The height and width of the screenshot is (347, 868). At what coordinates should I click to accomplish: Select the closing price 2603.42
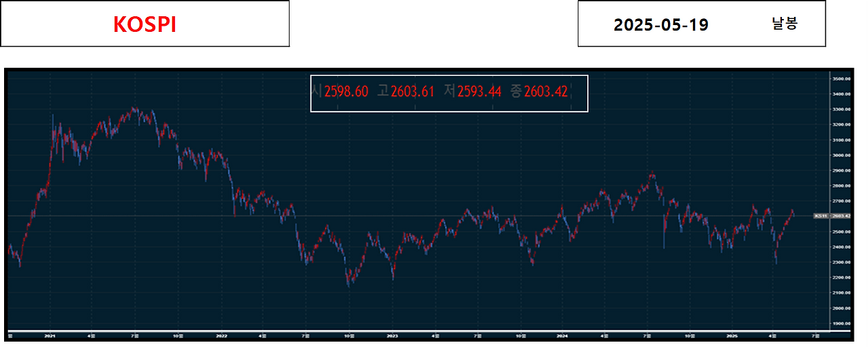click(546, 91)
